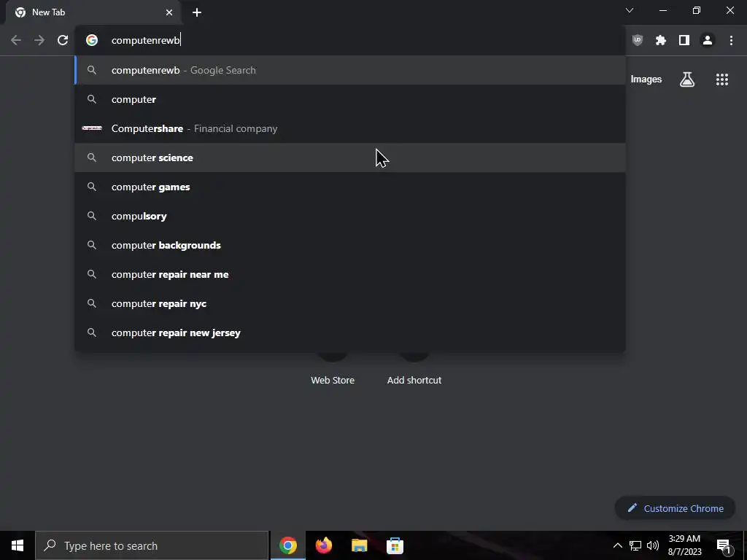Open the Web Store shortcut
Viewport: 747px width, 560px height.
point(333,381)
